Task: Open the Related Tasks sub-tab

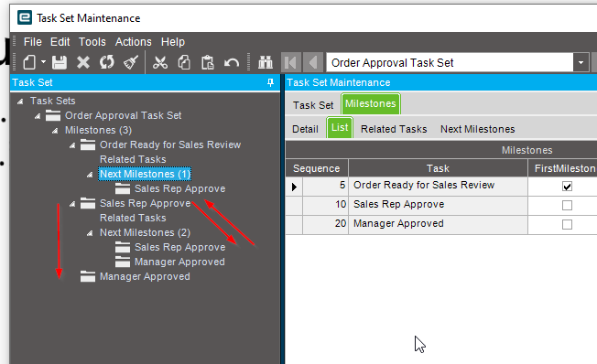Action: [394, 129]
